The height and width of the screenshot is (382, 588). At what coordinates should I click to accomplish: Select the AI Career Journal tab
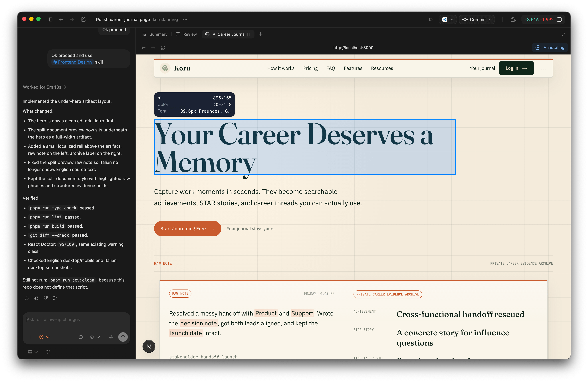point(228,34)
